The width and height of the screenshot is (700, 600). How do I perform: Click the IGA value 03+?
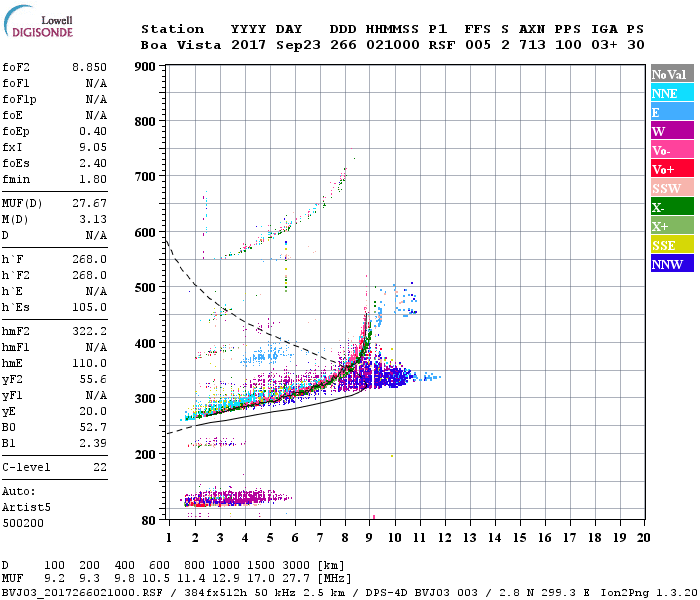click(x=604, y=45)
